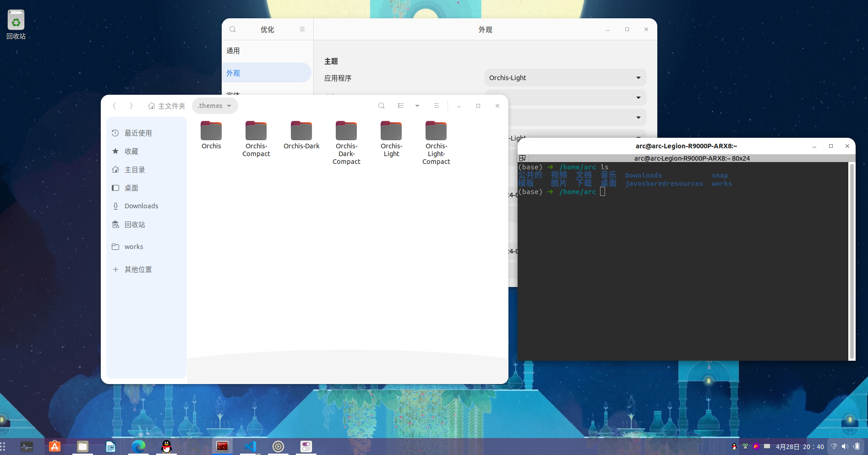This screenshot has width=868, height=455.
Task: Open the hamburger menu in Tweaks sidebar header
Action: [x=302, y=29]
